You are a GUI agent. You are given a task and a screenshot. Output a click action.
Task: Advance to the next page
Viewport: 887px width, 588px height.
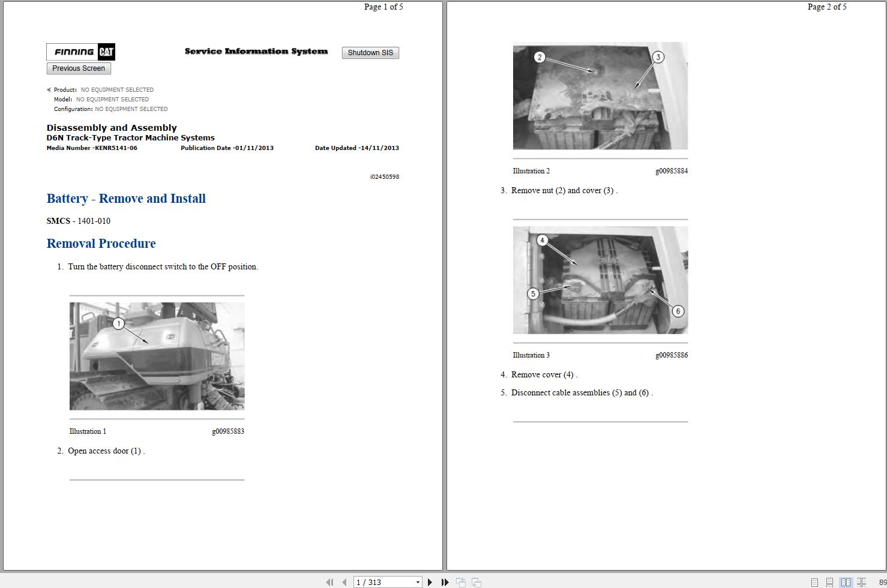[x=430, y=582]
